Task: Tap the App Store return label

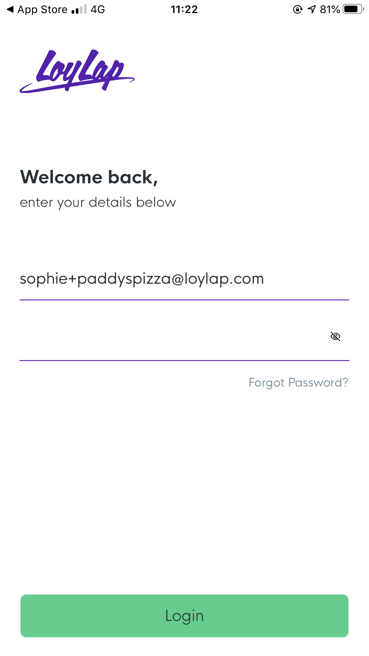Action: tap(42, 9)
